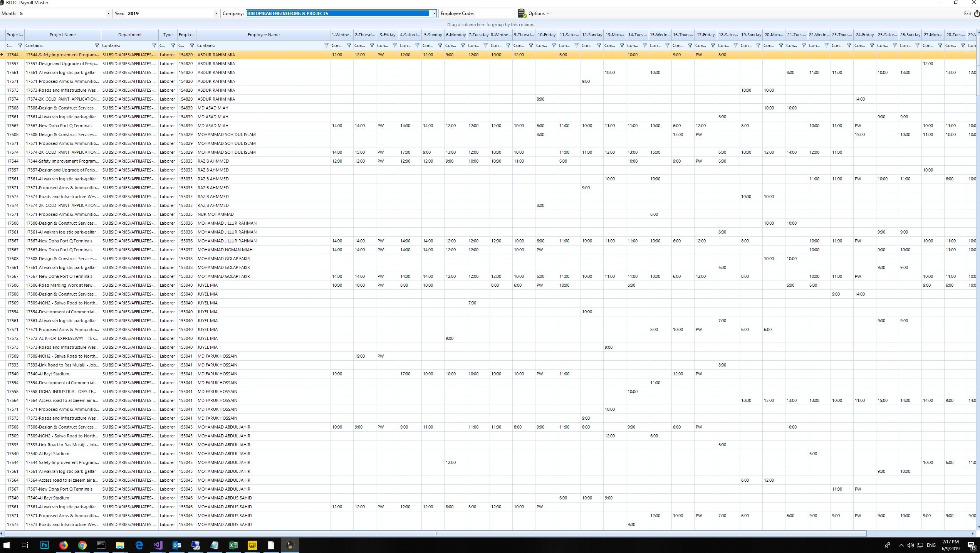Screen dimensions: 980x553
Task: Expand the Month dropdown
Action: pos(108,13)
